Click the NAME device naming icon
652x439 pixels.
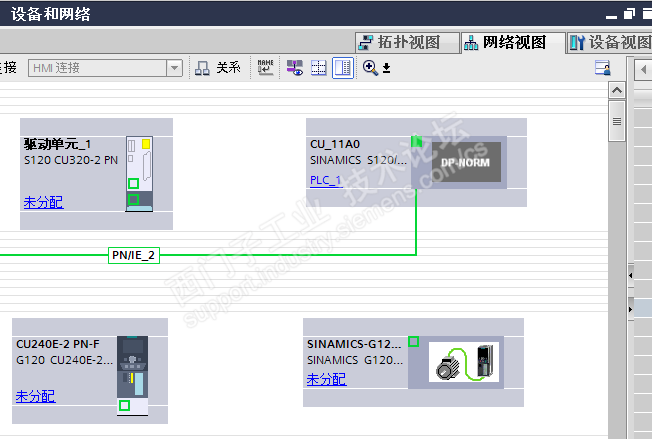pos(265,68)
